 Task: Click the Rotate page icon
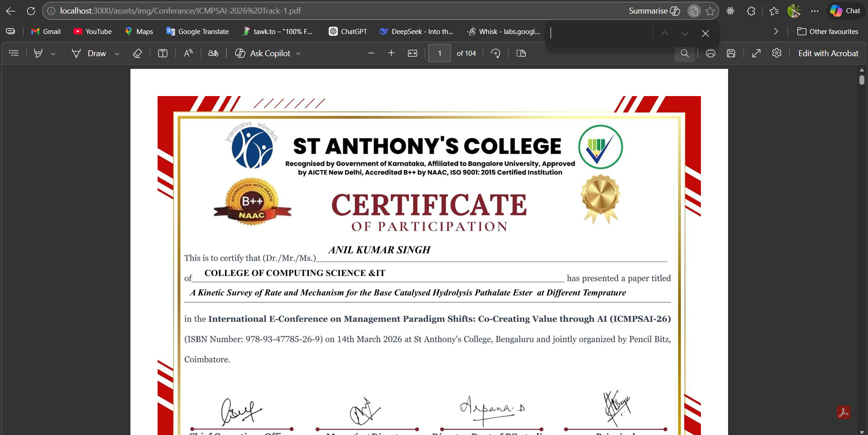(496, 53)
